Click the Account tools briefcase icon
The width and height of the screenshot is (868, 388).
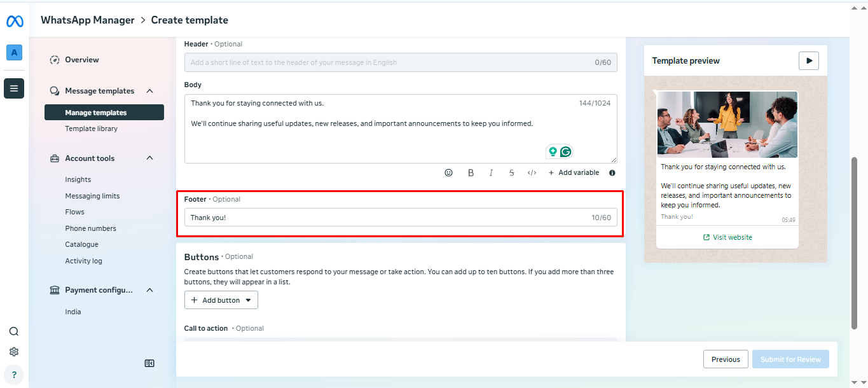(x=55, y=158)
